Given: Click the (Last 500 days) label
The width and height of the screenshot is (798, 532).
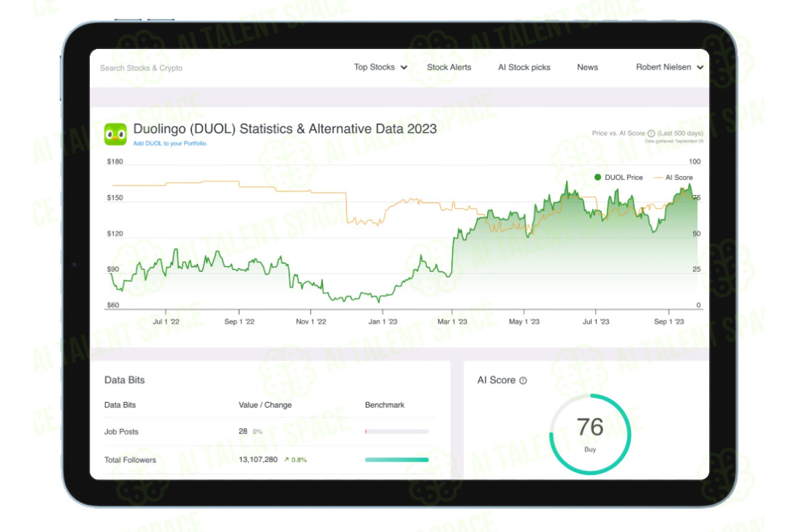Looking at the screenshot, I should point(680,134).
